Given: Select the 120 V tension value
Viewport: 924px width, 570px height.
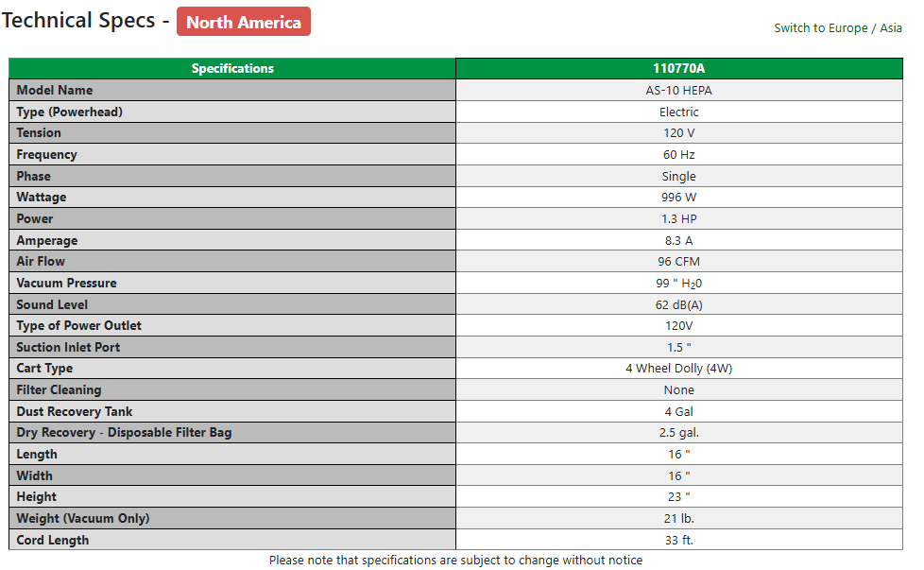Looking at the screenshot, I should 679,132.
